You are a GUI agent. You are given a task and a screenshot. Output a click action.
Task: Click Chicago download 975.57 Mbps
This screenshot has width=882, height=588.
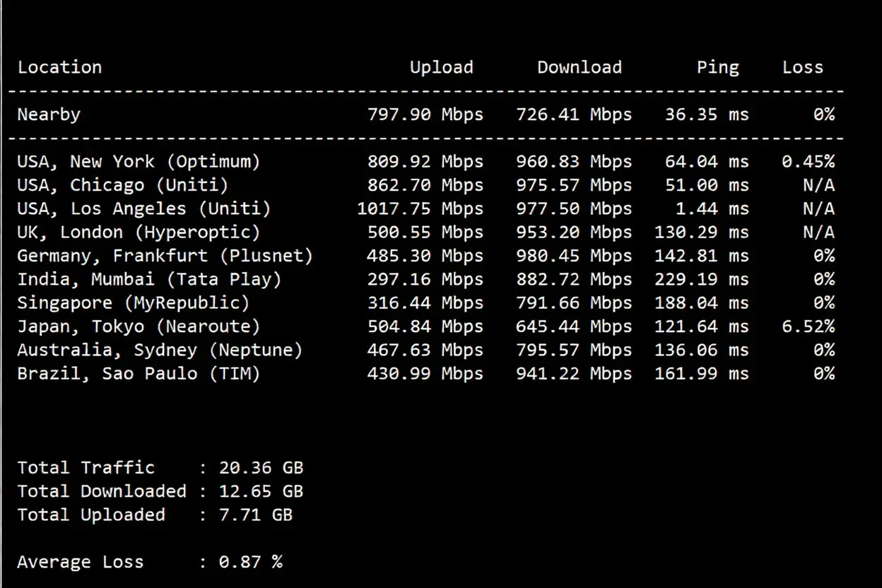point(574,185)
